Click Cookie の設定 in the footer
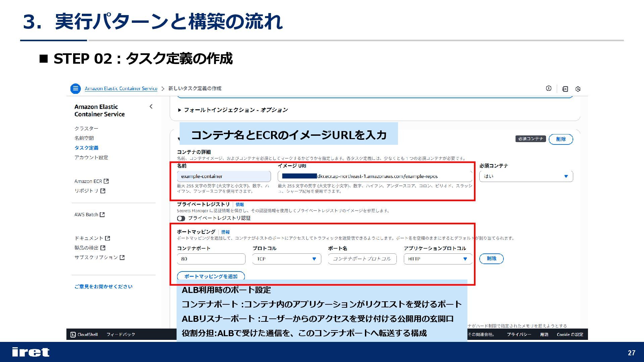 (x=570, y=335)
